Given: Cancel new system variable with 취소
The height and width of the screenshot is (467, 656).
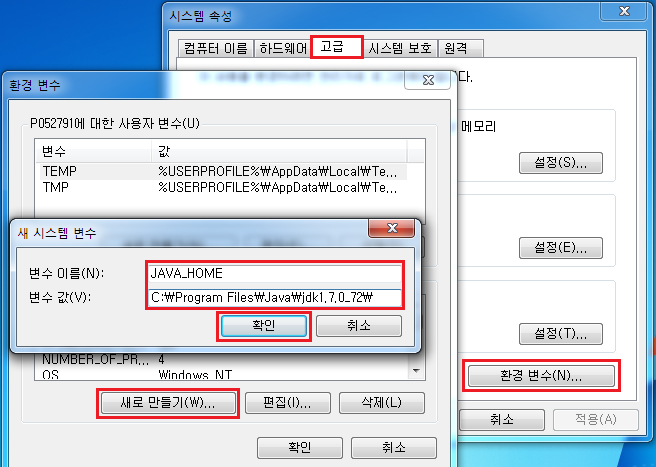Looking at the screenshot, I should coord(359,326).
